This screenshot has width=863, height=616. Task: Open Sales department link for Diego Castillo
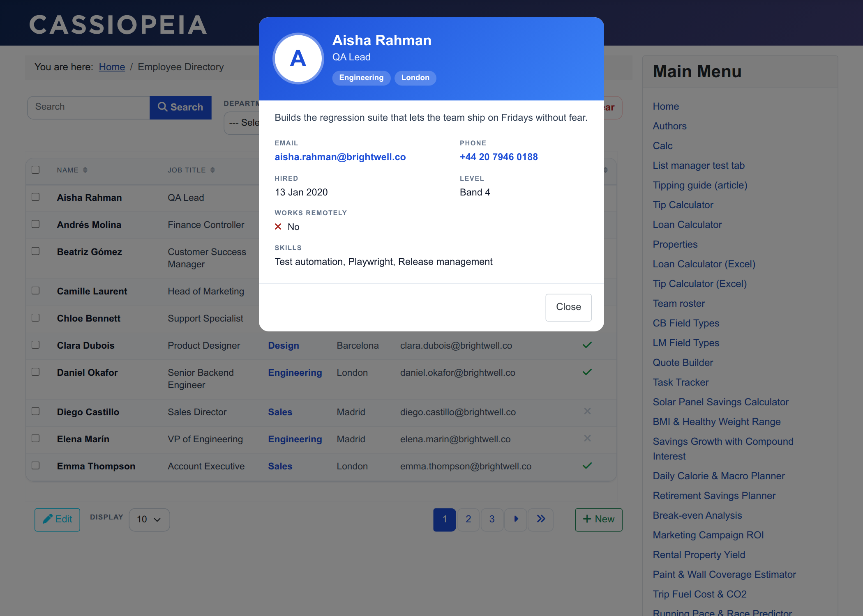click(x=280, y=412)
